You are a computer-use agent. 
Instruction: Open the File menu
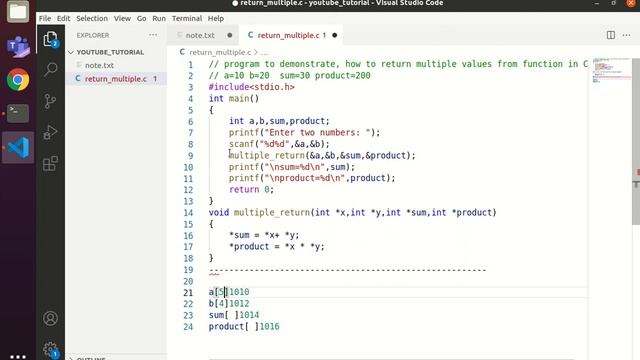(x=45, y=18)
